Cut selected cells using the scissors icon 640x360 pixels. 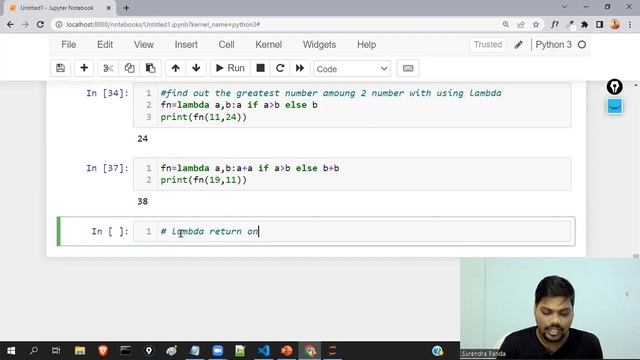pos(108,68)
